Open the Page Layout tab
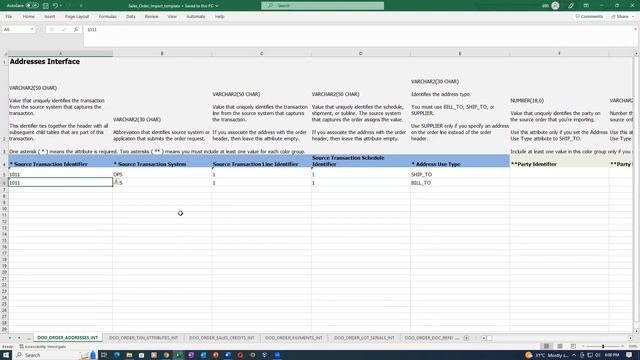Image resolution: width=640 pixels, height=360 pixels. pos(77,17)
